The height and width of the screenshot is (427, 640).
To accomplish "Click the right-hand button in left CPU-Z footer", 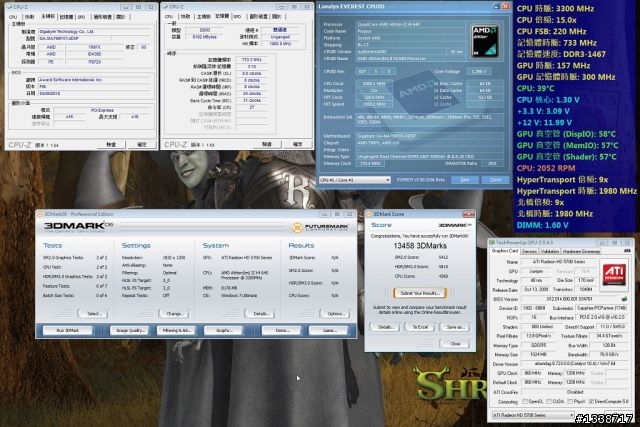I will (142, 145).
